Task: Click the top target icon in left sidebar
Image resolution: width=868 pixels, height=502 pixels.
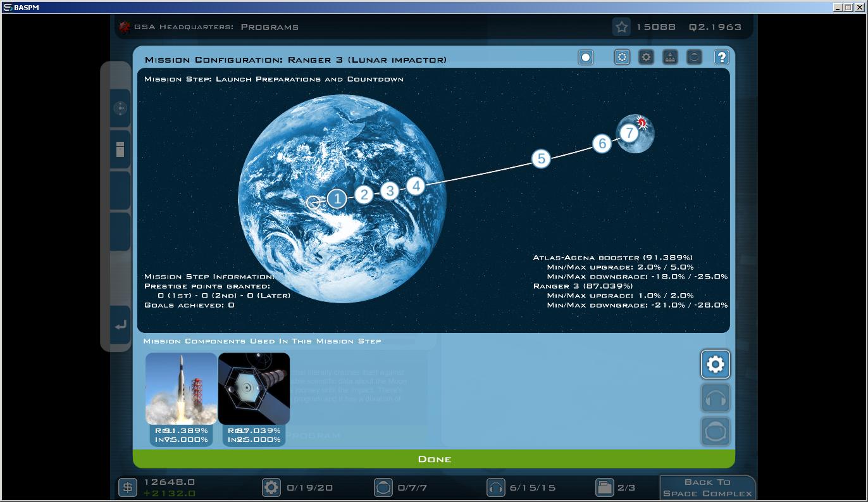Action: pos(120,108)
